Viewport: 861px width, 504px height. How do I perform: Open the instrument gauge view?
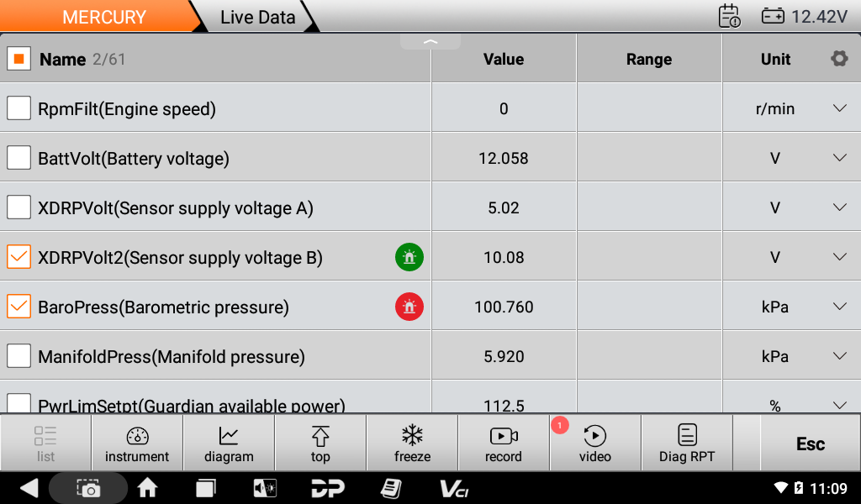137,444
